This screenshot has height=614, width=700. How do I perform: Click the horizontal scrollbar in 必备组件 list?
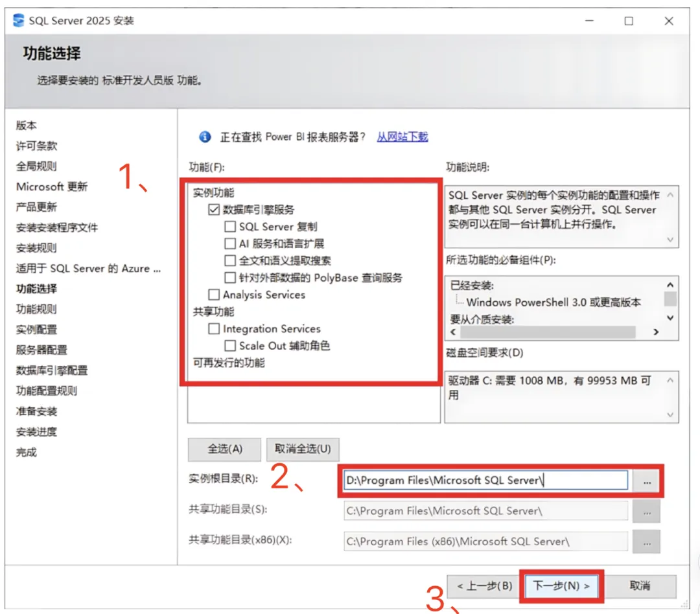[548, 332]
